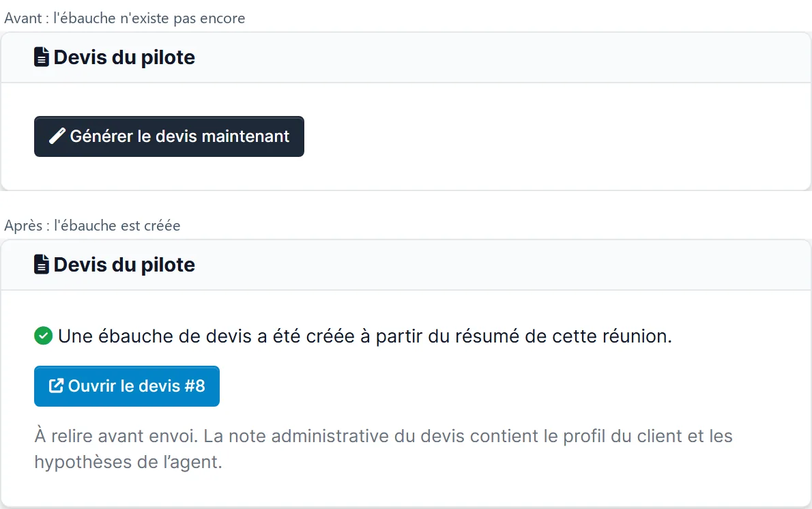This screenshot has height=509, width=812.
Task: Click the message "Une ébauche de devis a été créée"
Action: (364, 336)
